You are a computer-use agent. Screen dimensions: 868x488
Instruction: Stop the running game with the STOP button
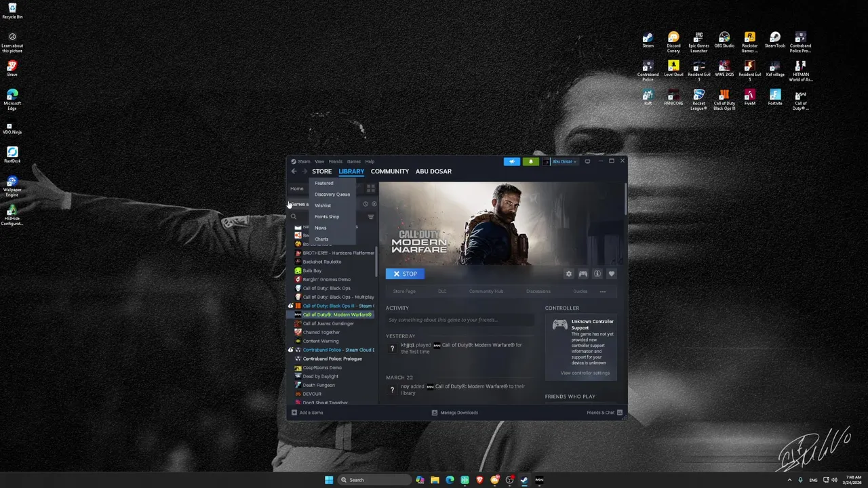405,274
